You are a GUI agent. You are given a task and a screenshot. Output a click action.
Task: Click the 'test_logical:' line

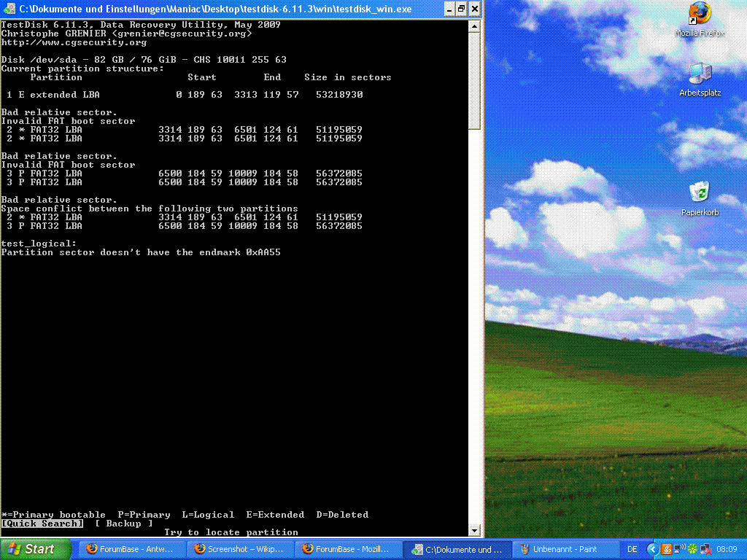(x=39, y=244)
